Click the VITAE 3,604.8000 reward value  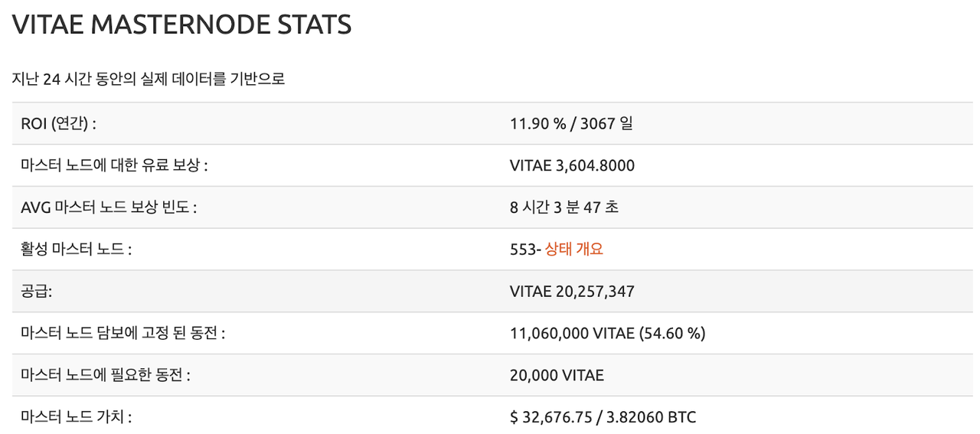point(572,165)
